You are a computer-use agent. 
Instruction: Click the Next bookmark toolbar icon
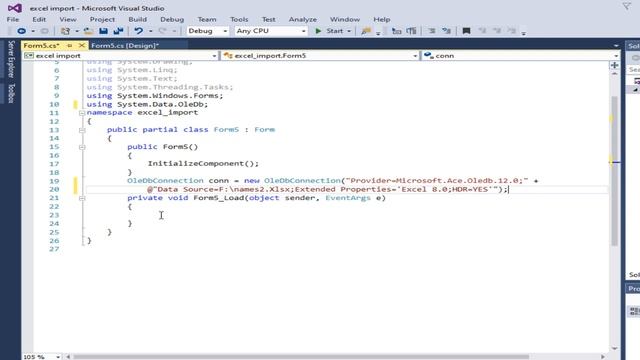497,31
